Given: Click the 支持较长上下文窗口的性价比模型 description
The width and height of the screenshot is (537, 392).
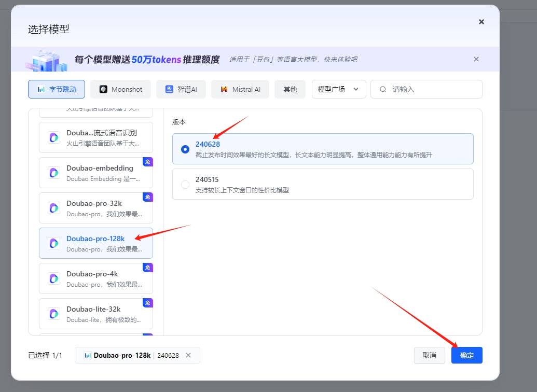Looking at the screenshot, I should (242, 190).
